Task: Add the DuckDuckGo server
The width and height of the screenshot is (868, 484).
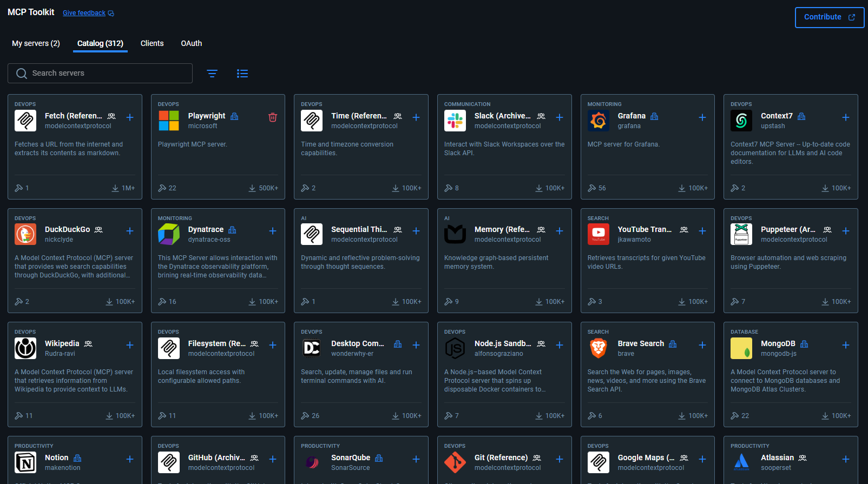Action: tap(130, 231)
